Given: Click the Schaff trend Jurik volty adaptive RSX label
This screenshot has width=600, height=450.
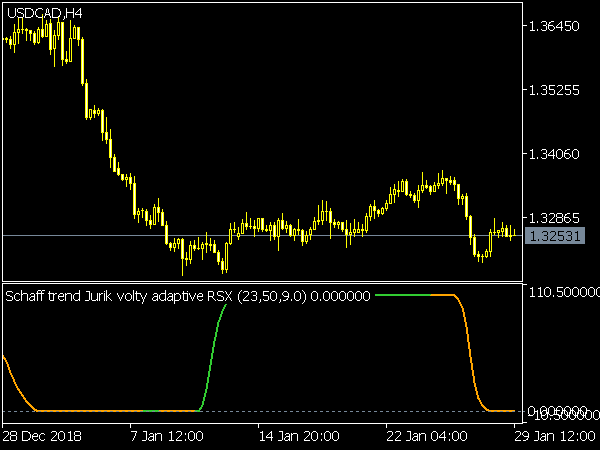Looking at the screenshot, I should [188, 296].
